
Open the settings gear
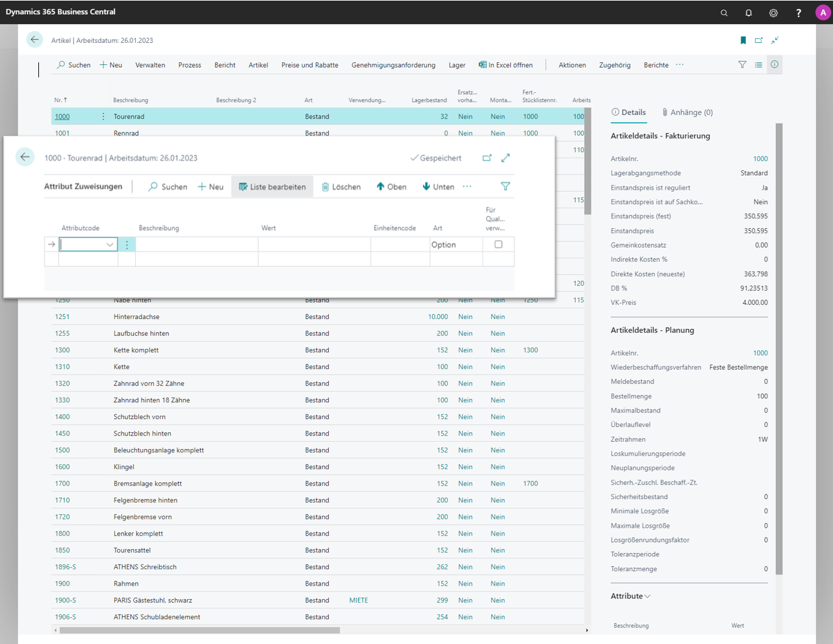(773, 12)
